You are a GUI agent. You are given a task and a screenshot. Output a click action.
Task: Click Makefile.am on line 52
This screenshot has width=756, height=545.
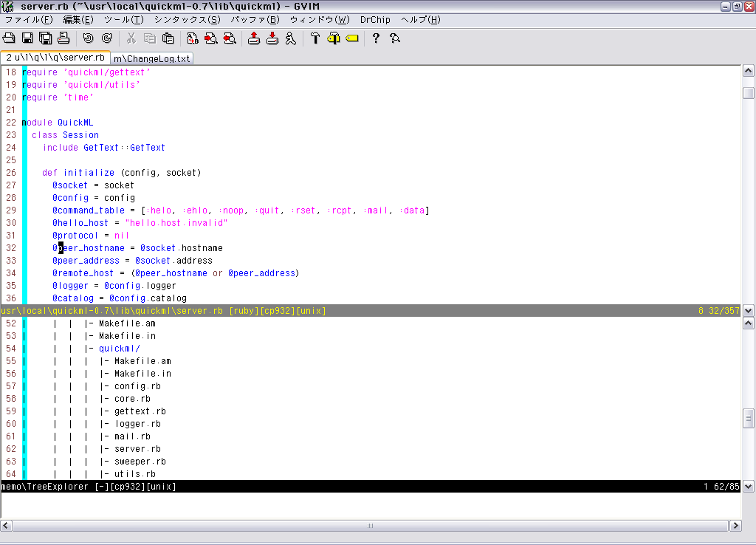pos(127,323)
